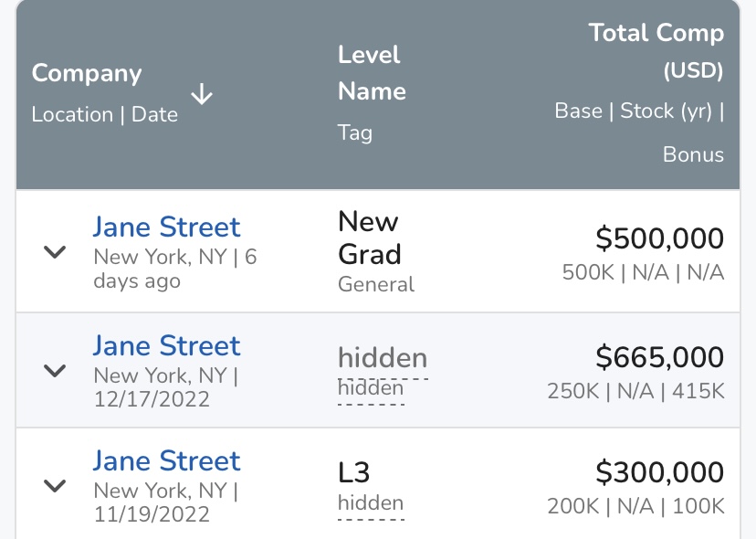Reveal the hidden tag in second row
Viewport: 756px width, 539px height.
370,388
